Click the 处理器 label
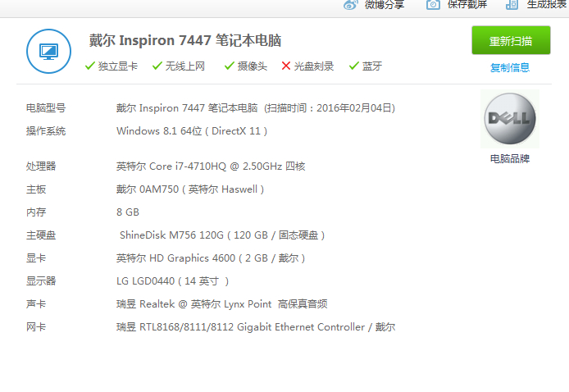This screenshot has height=392, width=569. [41, 166]
